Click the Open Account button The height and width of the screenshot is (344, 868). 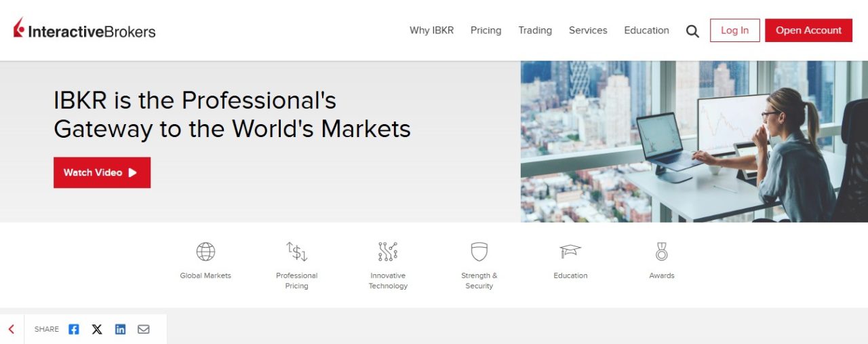tap(809, 31)
